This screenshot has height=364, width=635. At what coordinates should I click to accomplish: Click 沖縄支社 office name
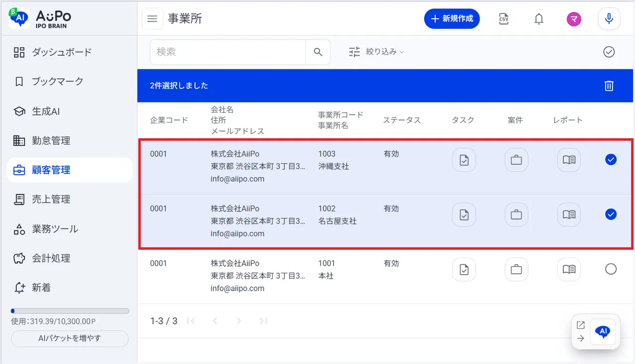[x=334, y=167]
